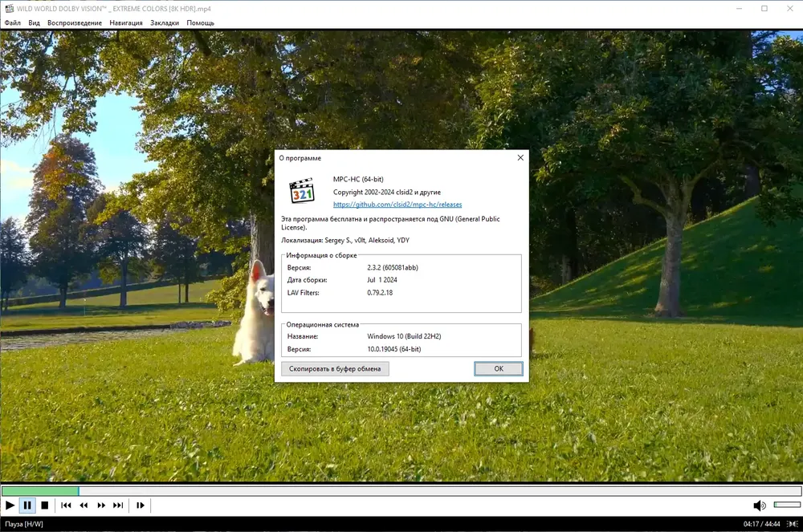Skip to previous track icon
The width and height of the screenshot is (803, 532).
[x=66, y=506]
